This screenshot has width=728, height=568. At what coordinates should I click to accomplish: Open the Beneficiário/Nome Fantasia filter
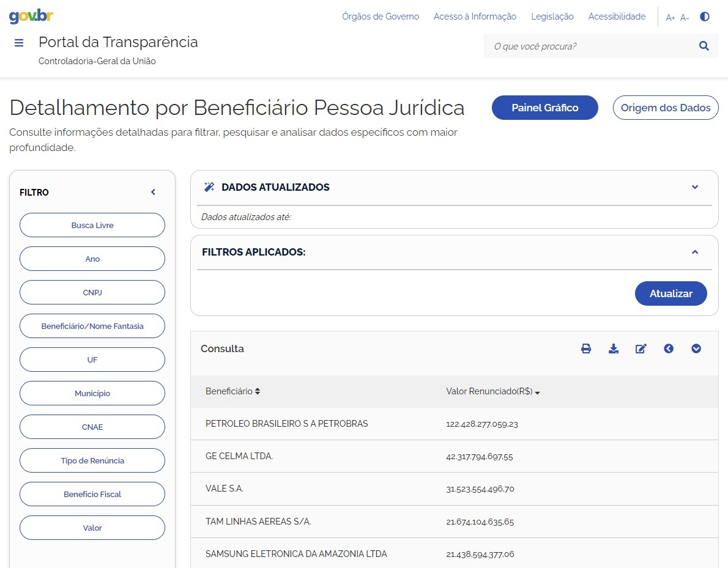click(92, 326)
